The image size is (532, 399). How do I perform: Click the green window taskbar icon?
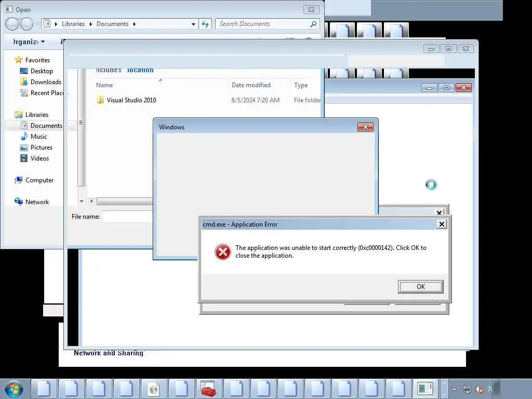coord(425,389)
